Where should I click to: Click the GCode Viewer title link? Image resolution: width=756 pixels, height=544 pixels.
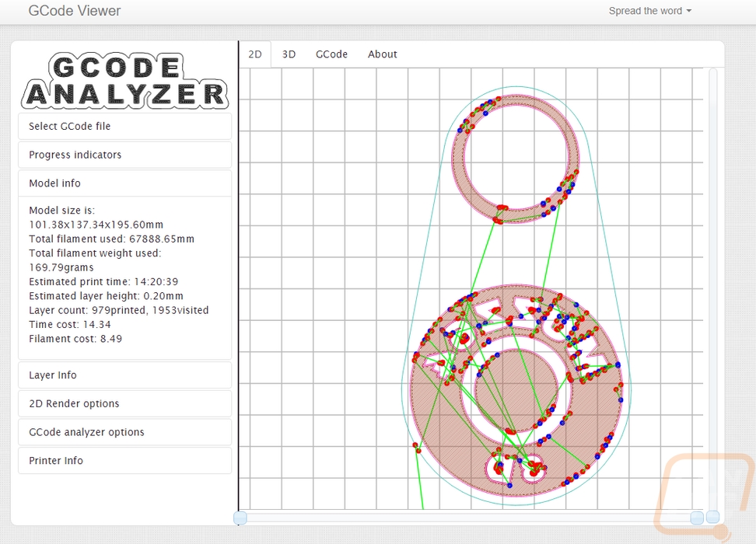(74, 11)
